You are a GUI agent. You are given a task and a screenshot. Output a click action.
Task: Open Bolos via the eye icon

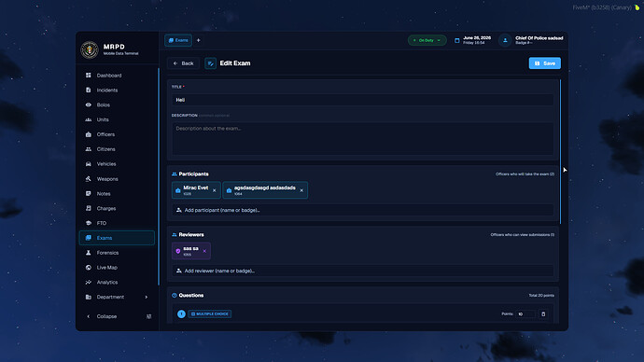pyautogui.click(x=89, y=105)
